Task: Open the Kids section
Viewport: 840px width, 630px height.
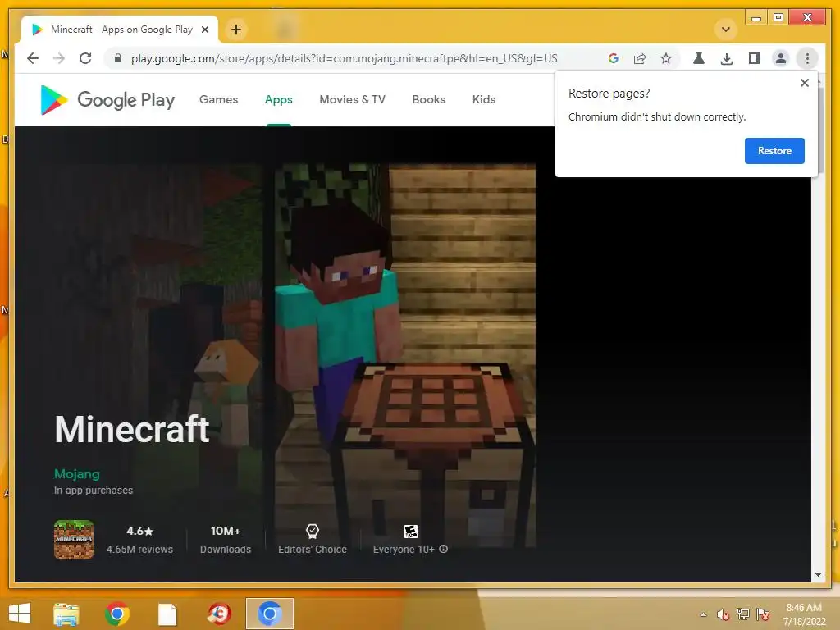Action: pyautogui.click(x=484, y=99)
